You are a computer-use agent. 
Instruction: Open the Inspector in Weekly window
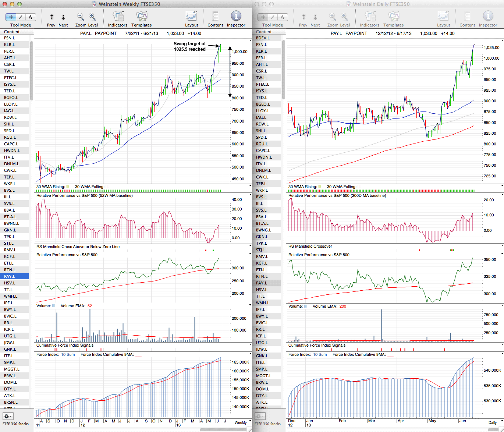point(236,17)
